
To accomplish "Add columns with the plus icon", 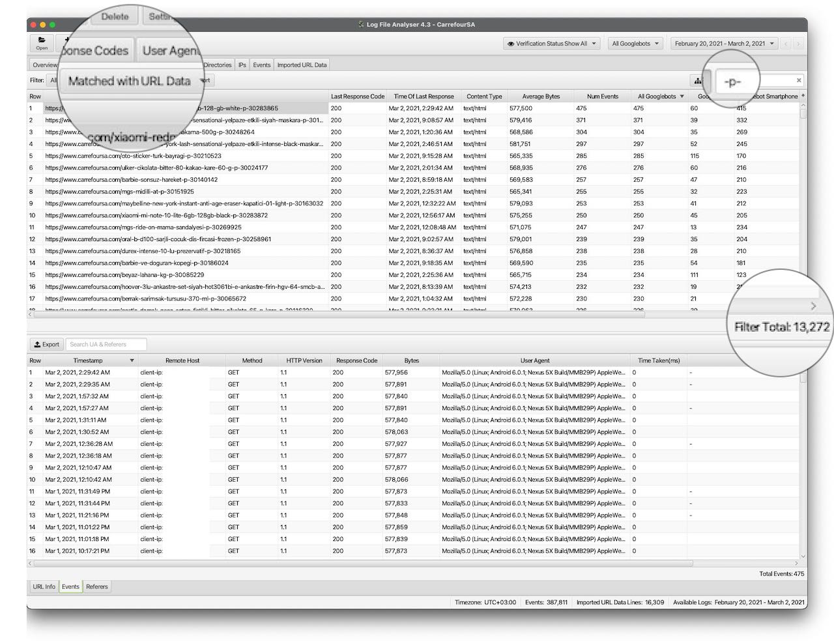I will coord(803,96).
